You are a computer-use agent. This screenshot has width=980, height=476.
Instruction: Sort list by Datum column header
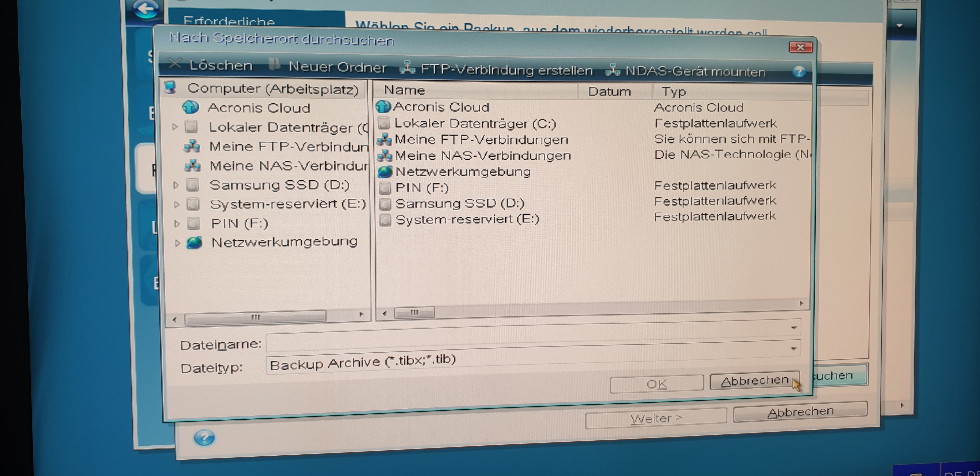click(609, 92)
